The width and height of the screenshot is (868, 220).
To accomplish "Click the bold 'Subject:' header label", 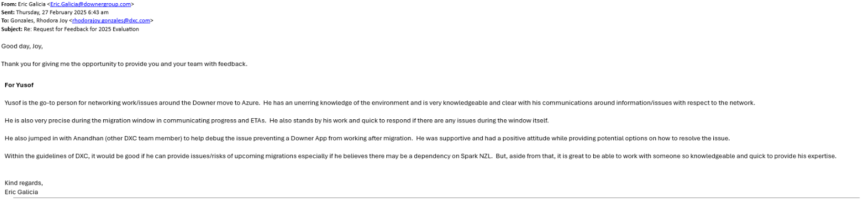I will click(x=12, y=29).
